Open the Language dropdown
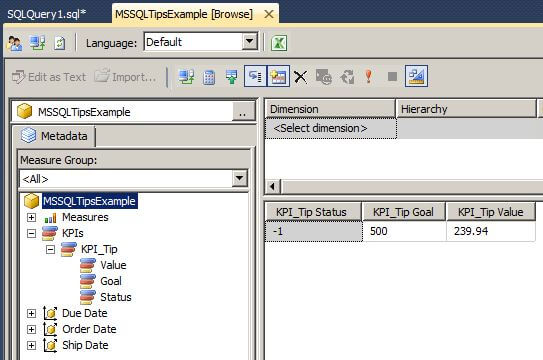Image resolution: width=543 pixels, height=360 pixels. click(249, 42)
